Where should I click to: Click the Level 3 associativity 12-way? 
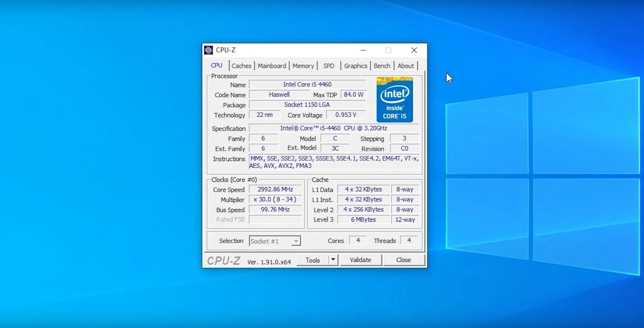[x=405, y=219]
